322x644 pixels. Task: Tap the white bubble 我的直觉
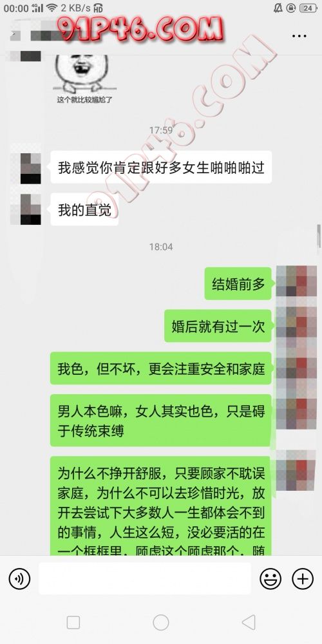[x=84, y=210]
